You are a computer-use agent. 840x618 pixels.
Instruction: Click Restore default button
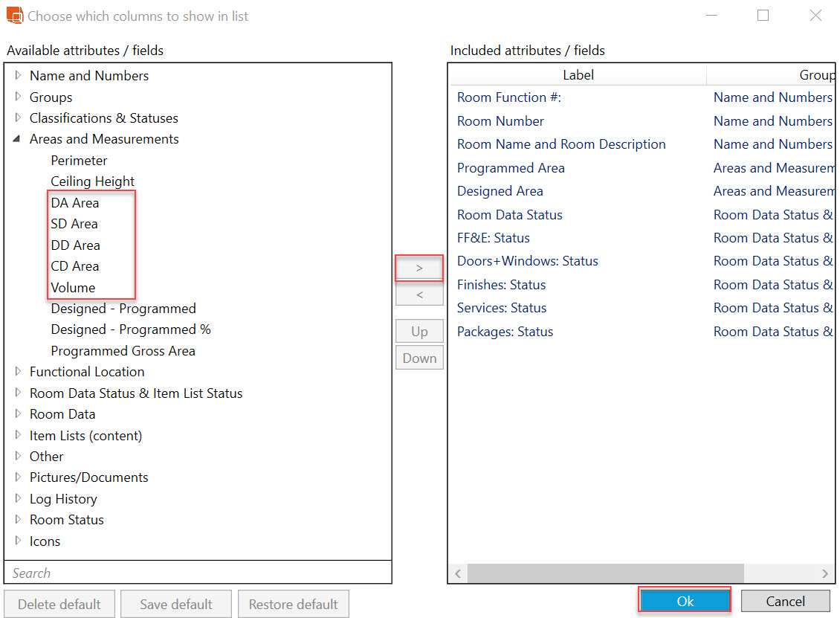tap(293, 604)
